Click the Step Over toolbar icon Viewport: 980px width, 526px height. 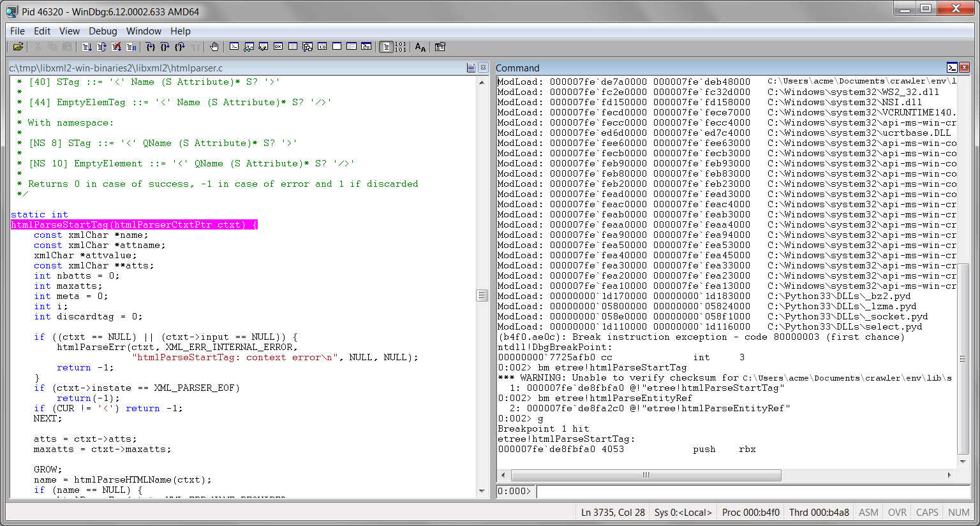click(165, 47)
